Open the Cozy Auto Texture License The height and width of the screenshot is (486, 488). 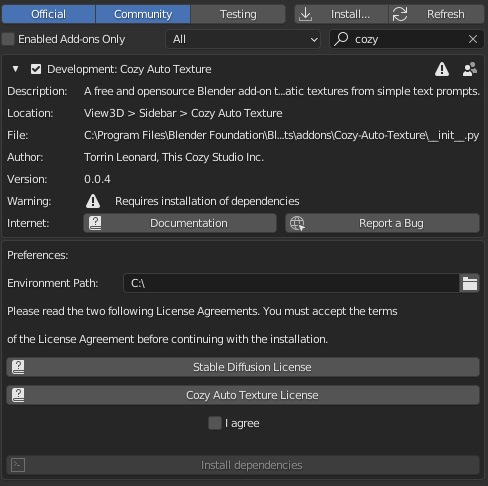[x=243, y=395]
